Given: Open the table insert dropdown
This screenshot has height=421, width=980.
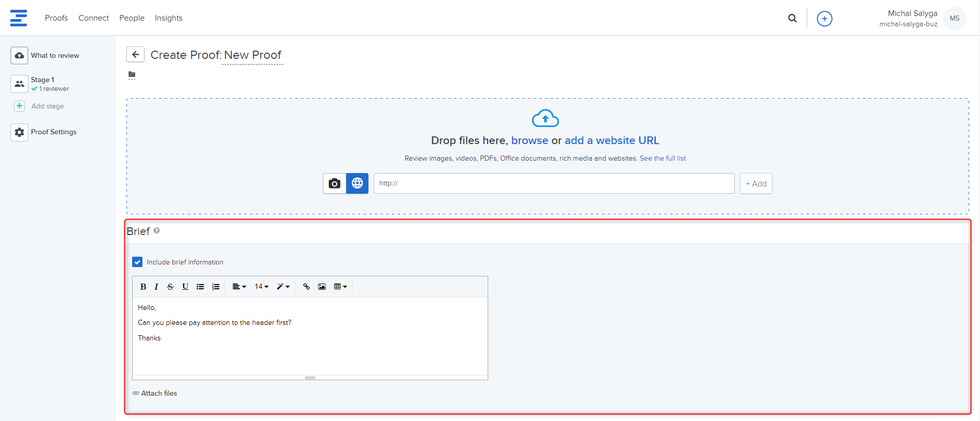Looking at the screenshot, I should pos(340,287).
